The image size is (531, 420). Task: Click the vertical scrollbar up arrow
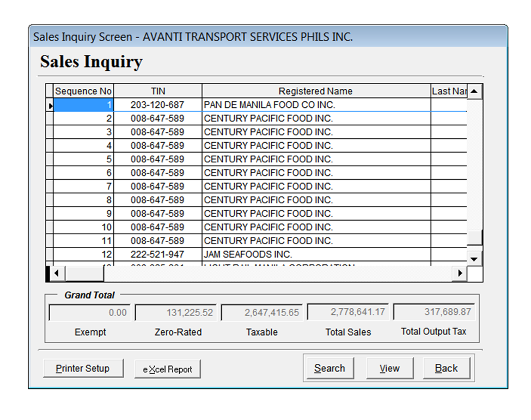[x=474, y=91]
